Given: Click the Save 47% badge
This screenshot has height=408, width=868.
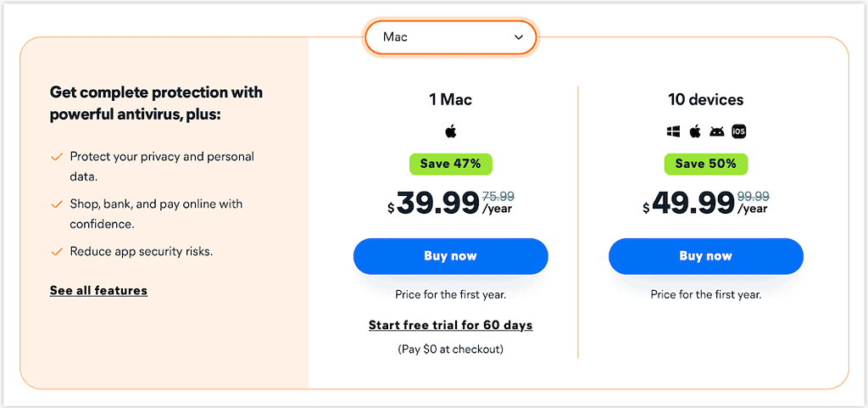Looking at the screenshot, I should (x=451, y=164).
